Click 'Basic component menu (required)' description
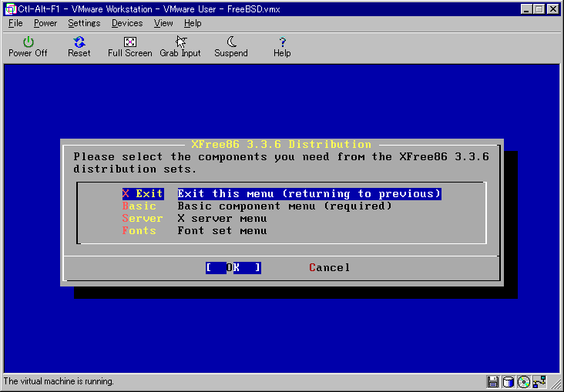This screenshot has width=564, height=392. [x=284, y=206]
